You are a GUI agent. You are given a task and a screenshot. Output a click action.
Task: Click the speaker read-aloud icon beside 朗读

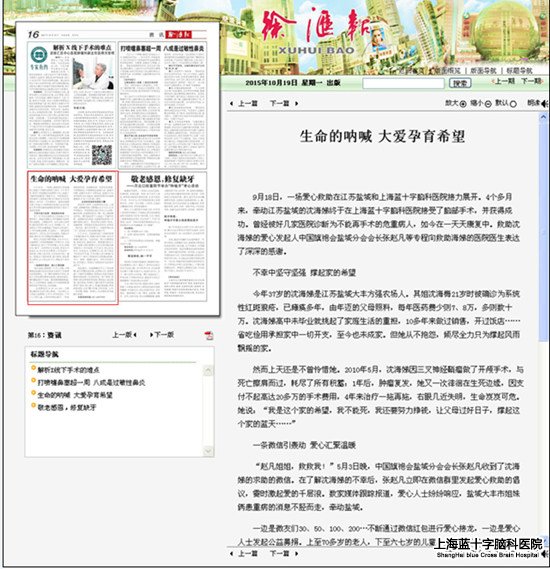click(545, 104)
